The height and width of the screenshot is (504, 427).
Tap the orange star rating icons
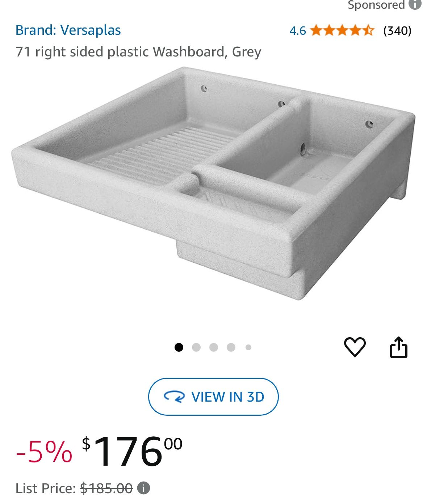point(342,30)
